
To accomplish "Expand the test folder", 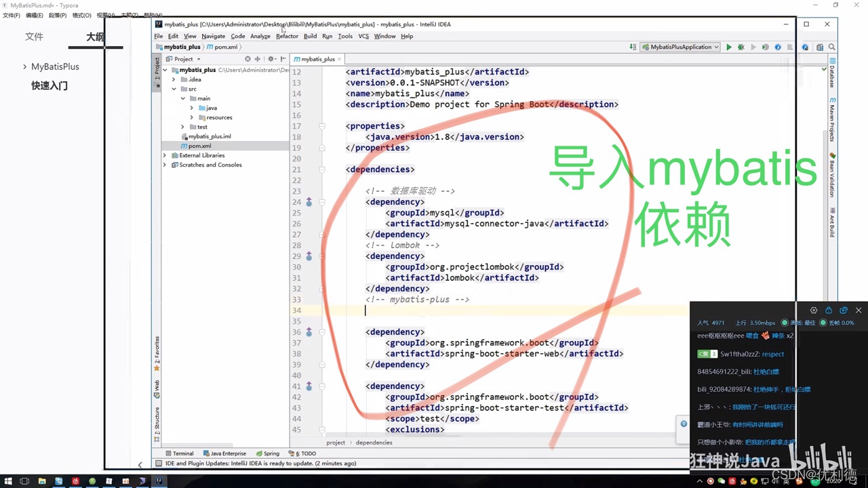I will (182, 127).
